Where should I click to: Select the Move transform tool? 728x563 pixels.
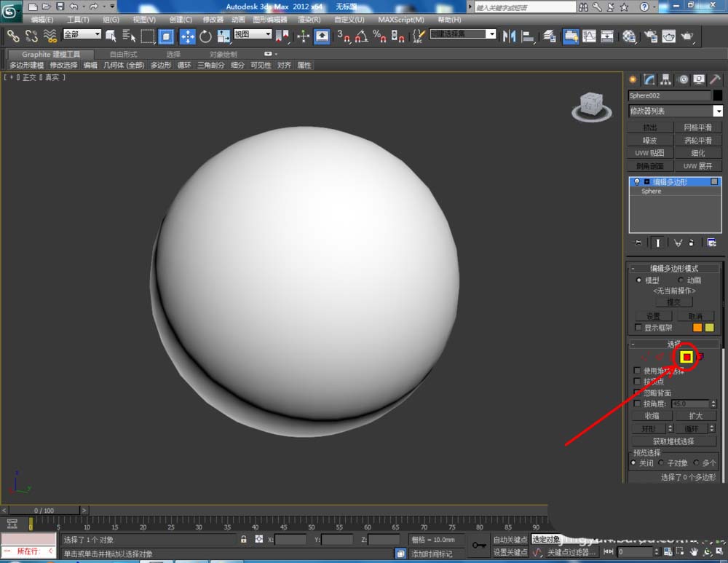tap(187, 36)
